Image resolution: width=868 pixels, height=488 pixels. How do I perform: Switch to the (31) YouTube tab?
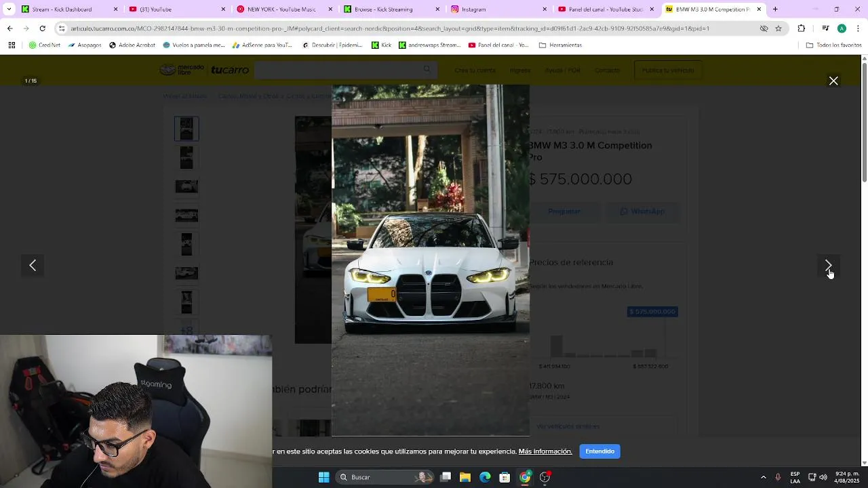(176, 9)
